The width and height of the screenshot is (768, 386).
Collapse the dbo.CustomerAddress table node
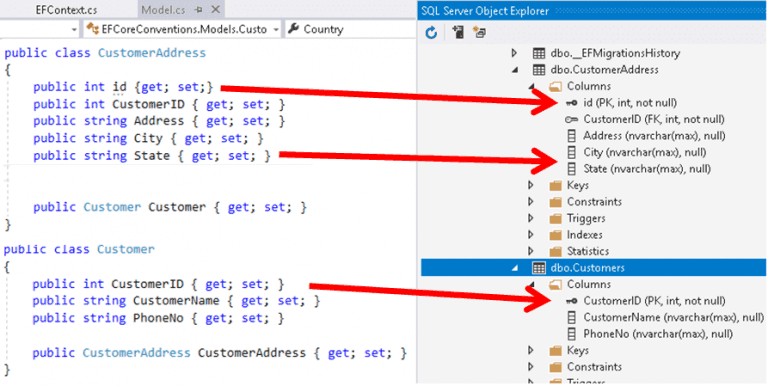[514, 70]
